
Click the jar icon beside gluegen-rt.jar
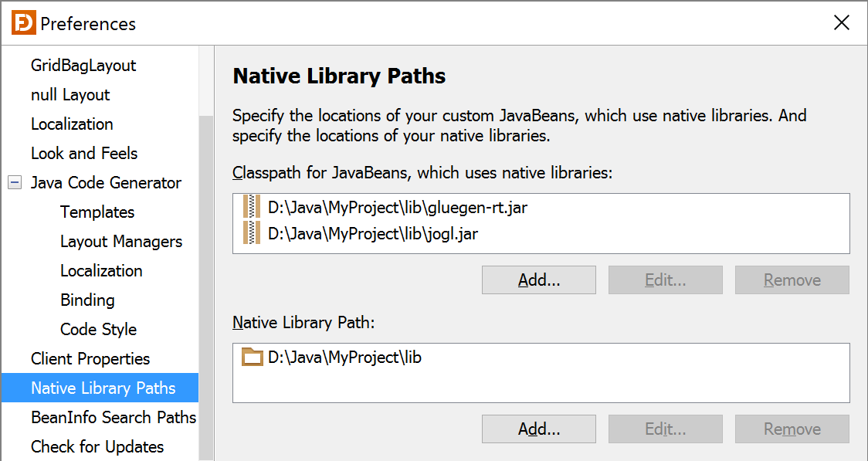(251, 207)
